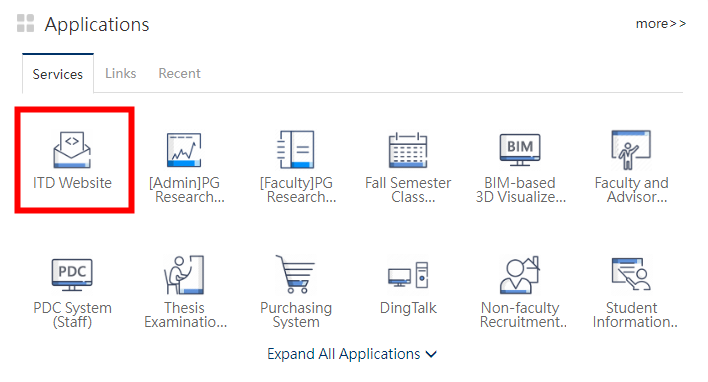Switch to the Recent tab
This screenshot has height=382, width=708.
tap(179, 73)
